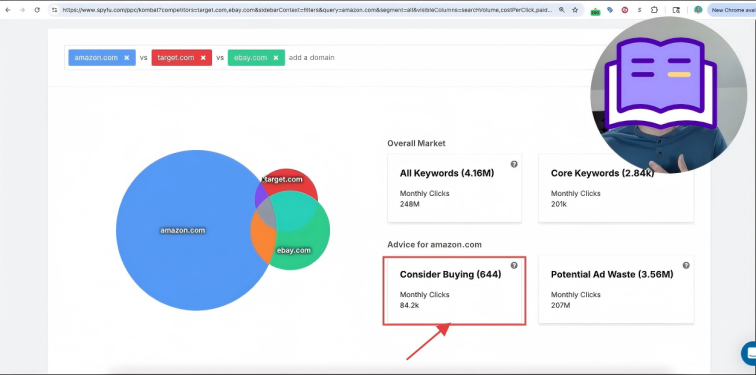Remove ebay.com from comparison
Image resolution: width=756 pixels, height=375 pixels.
pos(276,57)
